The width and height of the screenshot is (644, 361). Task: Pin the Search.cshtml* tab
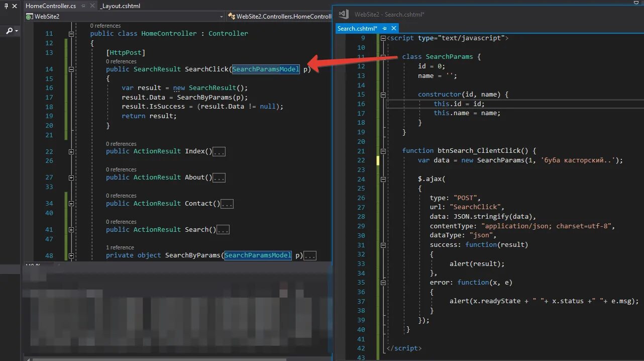pos(385,29)
